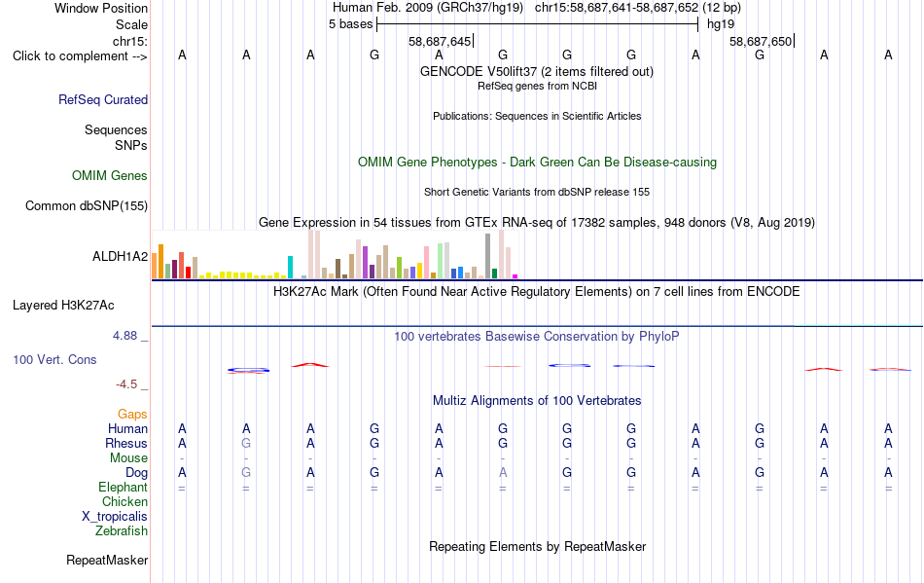Click the GTEx Gene Expression track title

click(x=537, y=222)
